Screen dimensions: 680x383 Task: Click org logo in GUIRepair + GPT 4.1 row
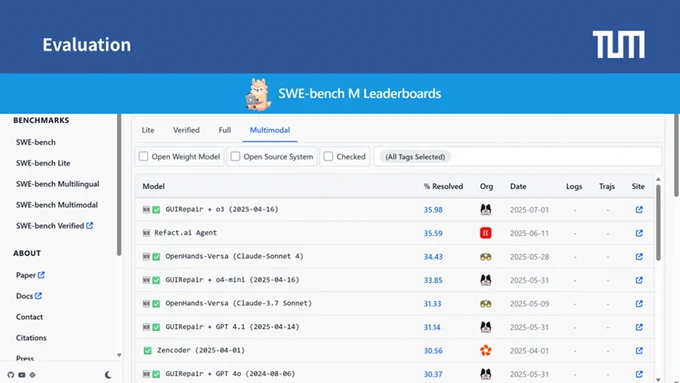tap(486, 327)
